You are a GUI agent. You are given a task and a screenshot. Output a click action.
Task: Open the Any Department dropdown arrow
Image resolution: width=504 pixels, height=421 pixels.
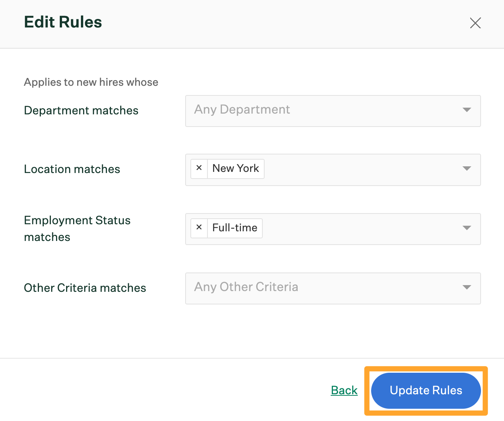coord(467,110)
